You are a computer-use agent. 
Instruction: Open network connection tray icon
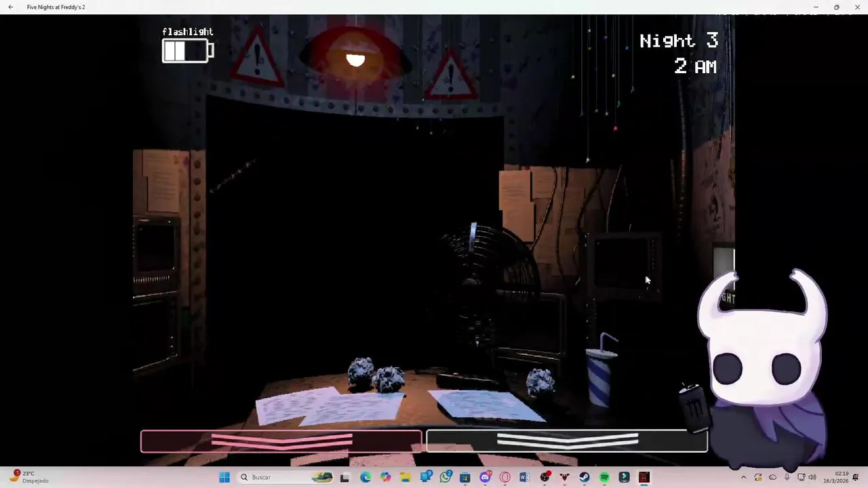[802, 477]
